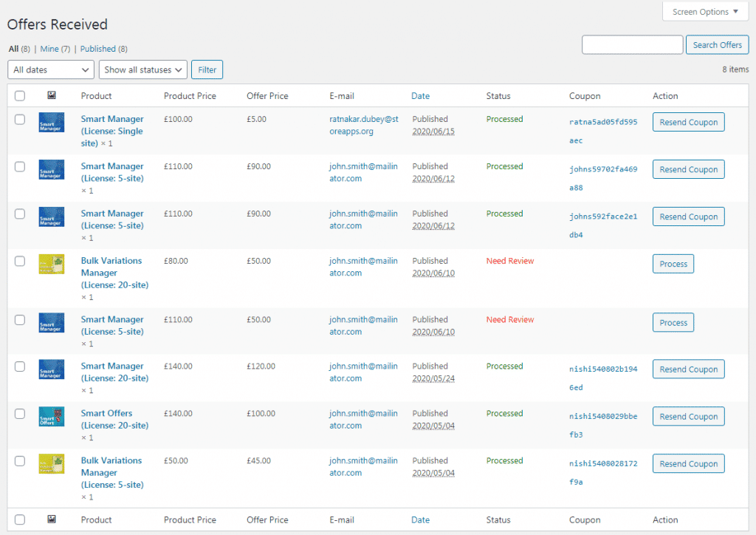Click the £120.00 offer price
This screenshot has height=535, width=756.
point(261,367)
